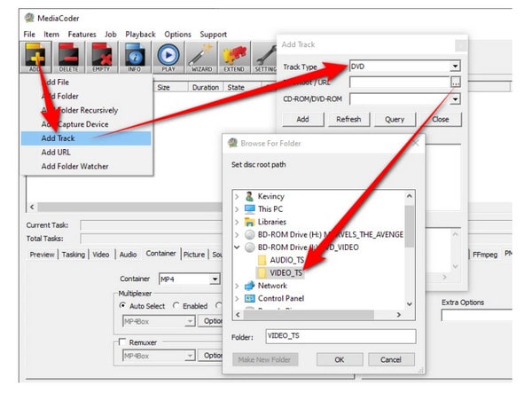
Task: Switch to the Audio tab
Action: pos(128,254)
